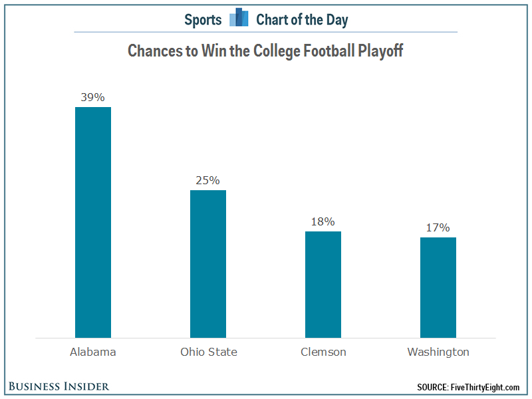Select the Clemson bar
Image resolution: width=532 pixels, height=399 pixels.
pos(323,285)
